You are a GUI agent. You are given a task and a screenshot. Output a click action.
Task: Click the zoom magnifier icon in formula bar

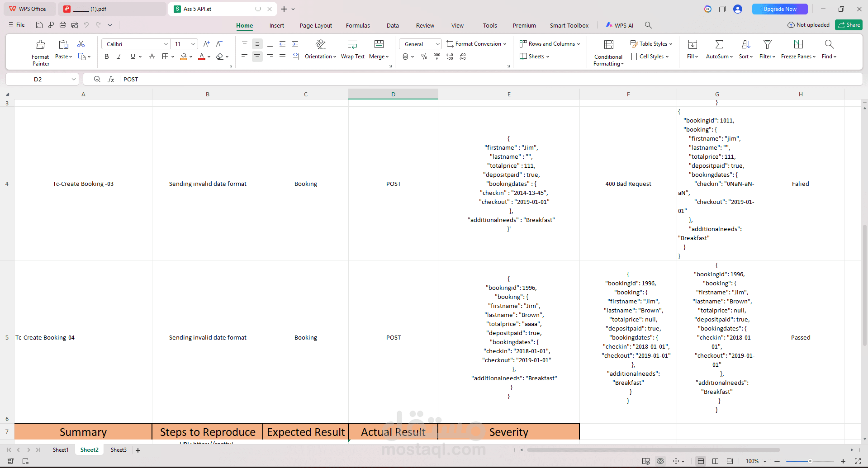click(97, 79)
